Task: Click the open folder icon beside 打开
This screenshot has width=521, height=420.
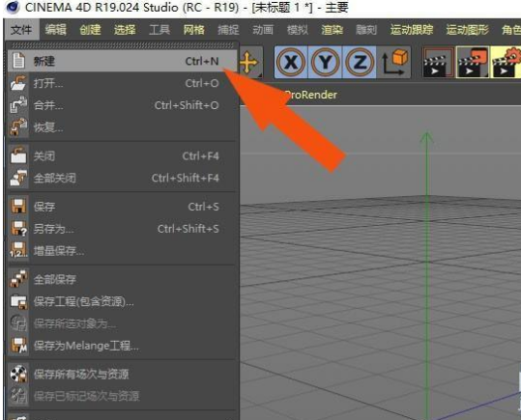Action: 18,83
